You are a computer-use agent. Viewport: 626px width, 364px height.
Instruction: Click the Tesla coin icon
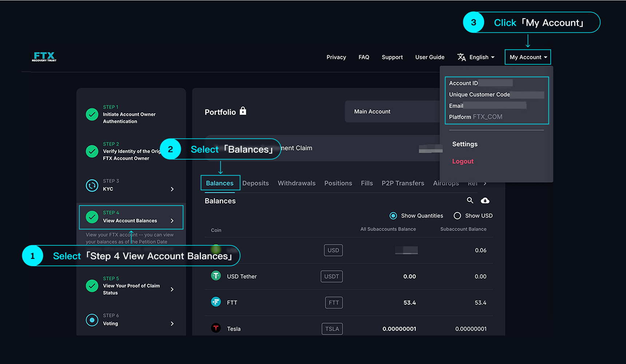[x=216, y=328]
